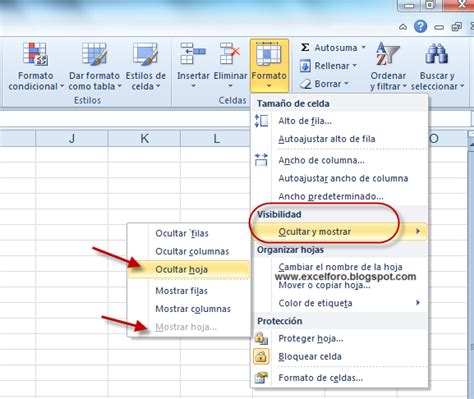Expand Dar formato como tabla arrow
This screenshot has width=474, height=399.
pyautogui.click(x=119, y=86)
